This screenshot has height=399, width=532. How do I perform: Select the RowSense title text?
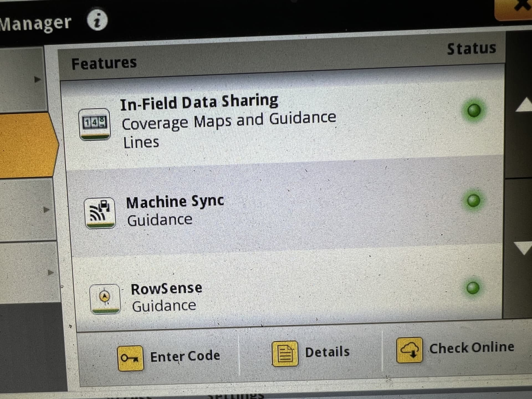[166, 288]
